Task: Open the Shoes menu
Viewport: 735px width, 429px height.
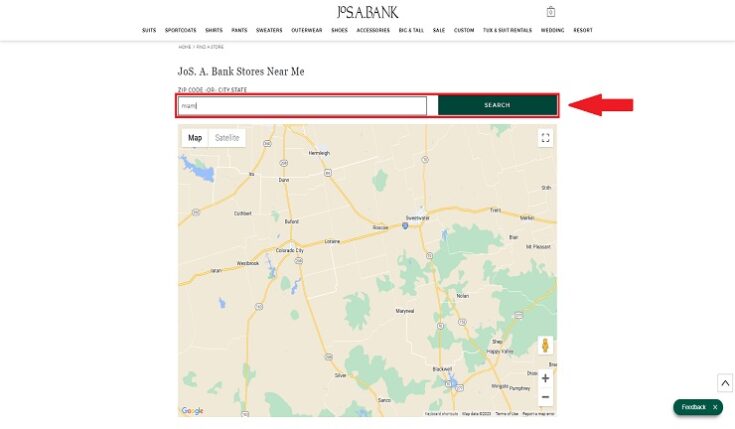Action: (339, 30)
